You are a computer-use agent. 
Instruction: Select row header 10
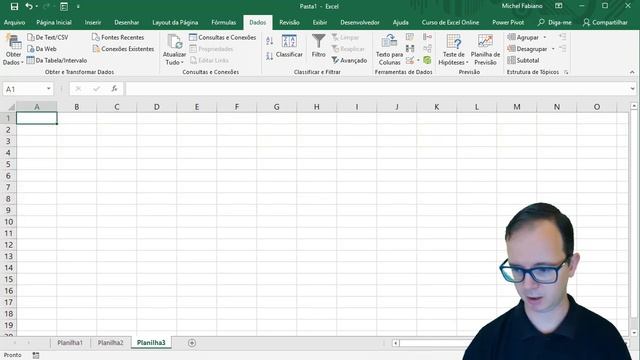click(8, 222)
